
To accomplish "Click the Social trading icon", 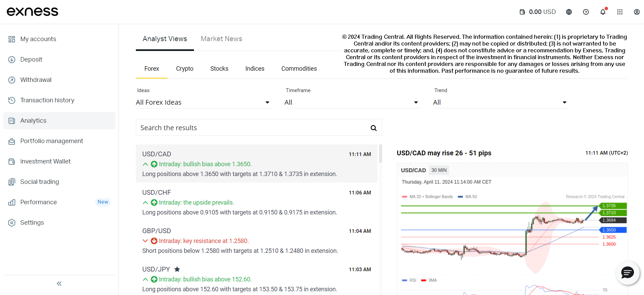I will [x=12, y=182].
